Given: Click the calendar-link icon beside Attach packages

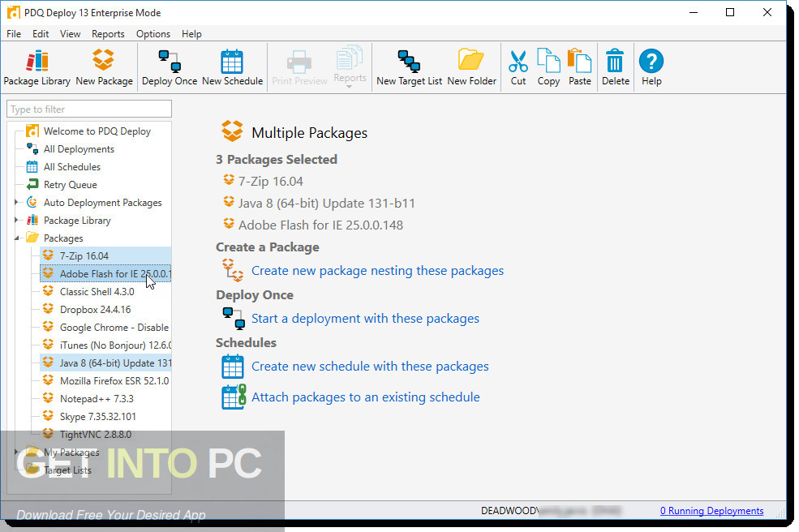Looking at the screenshot, I should pos(234,397).
